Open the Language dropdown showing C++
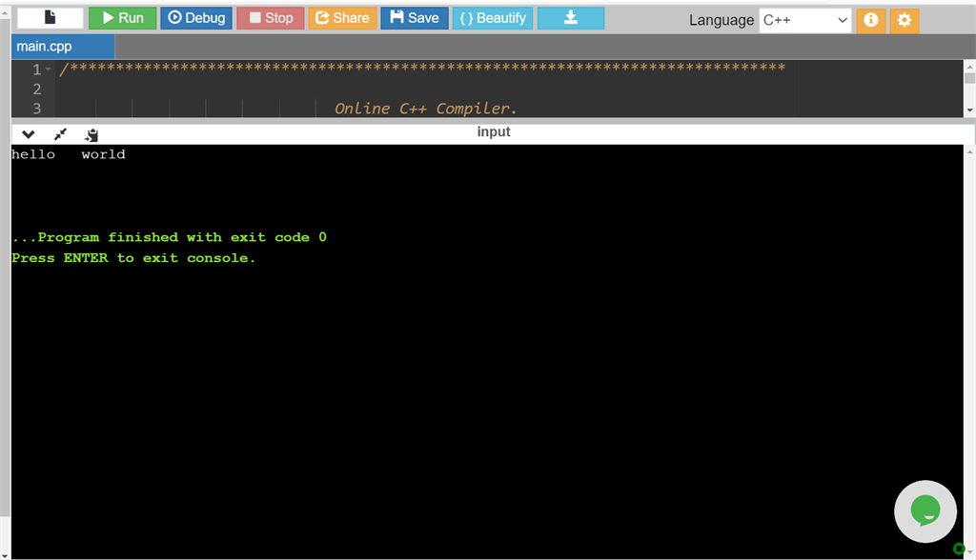 804,19
